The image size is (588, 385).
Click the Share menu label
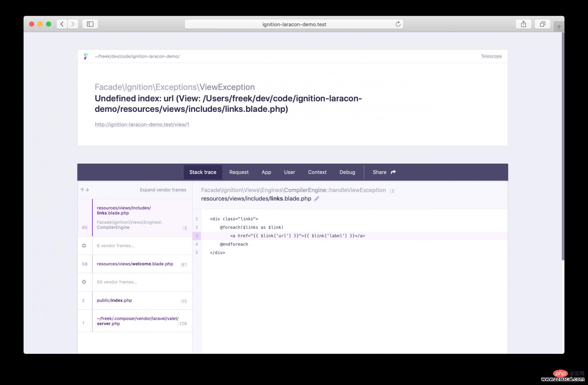pyautogui.click(x=379, y=172)
